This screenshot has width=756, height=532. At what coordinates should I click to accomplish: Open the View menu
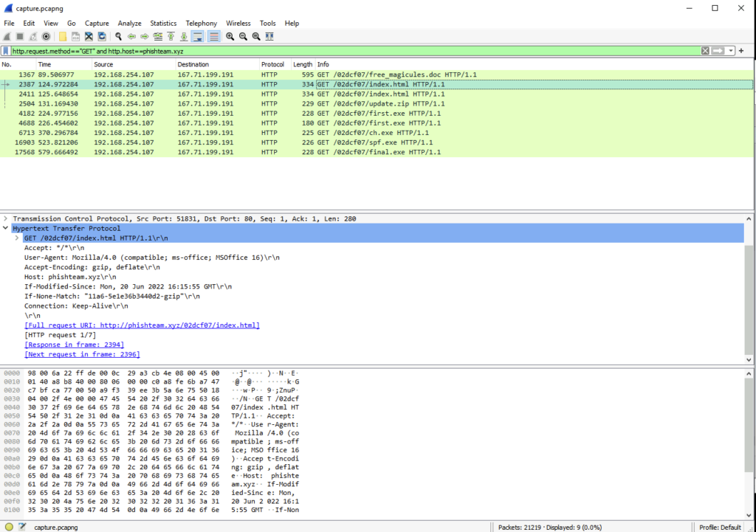[x=51, y=23]
